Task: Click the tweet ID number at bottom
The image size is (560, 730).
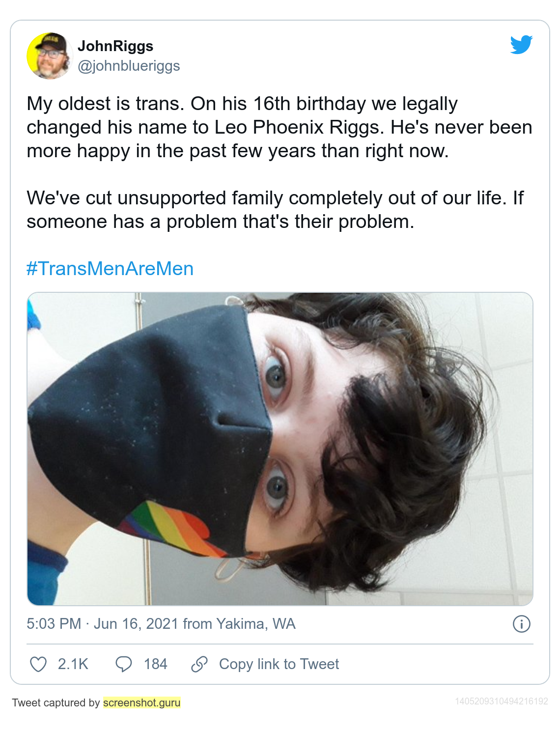Action: [502, 702]
